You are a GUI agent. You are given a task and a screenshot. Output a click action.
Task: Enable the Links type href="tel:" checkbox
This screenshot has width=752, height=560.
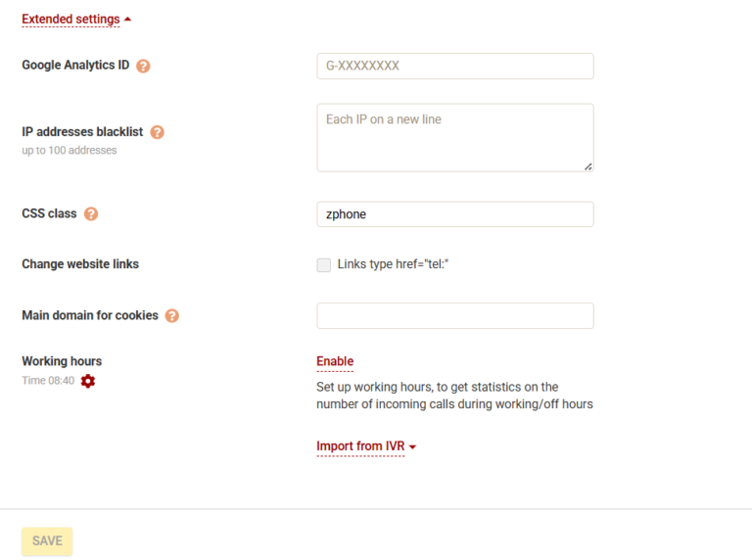point(324,264)
